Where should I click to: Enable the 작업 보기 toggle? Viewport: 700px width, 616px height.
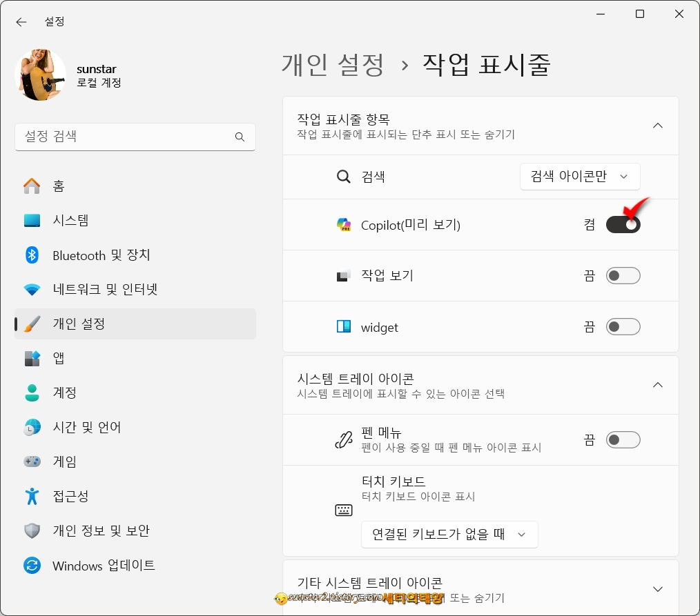pyautogui.click(x=623, y=275)
